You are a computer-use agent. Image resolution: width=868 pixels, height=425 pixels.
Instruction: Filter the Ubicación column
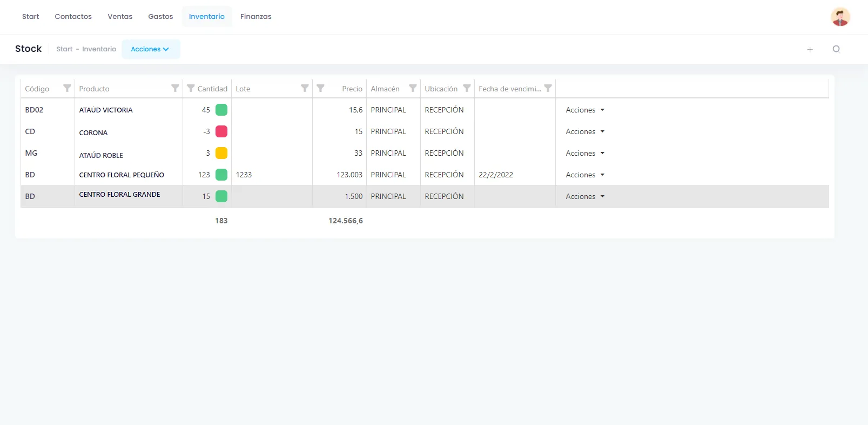[467, 88]
